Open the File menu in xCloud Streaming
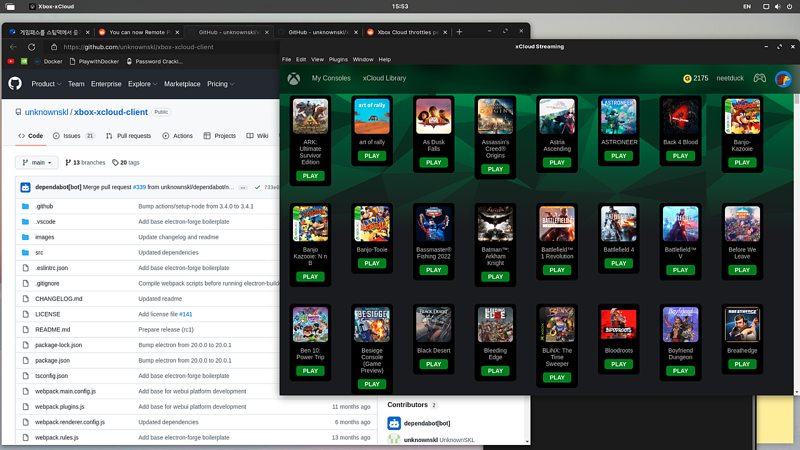This screenshot has height=450, width=800. (286, 59)
